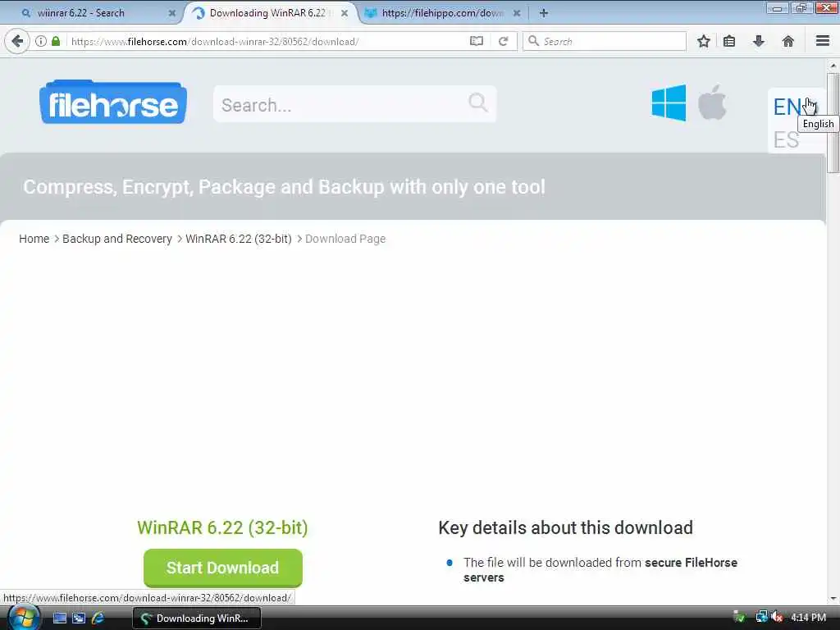840x630 pixels.
Task: Click Downloading WinR... taskbar button
Action: pyautogui.click(x=197, y=619)
